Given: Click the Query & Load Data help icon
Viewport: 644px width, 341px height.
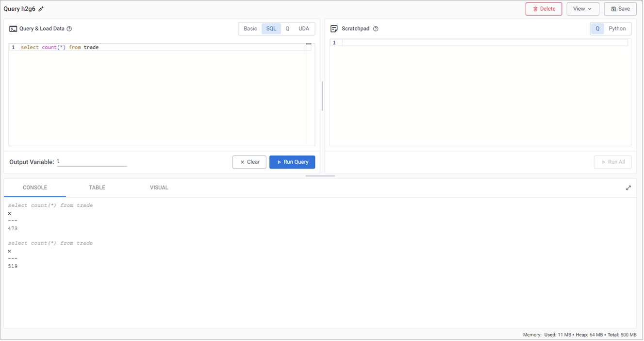Looking at the screenshot, I should point(69,29).
